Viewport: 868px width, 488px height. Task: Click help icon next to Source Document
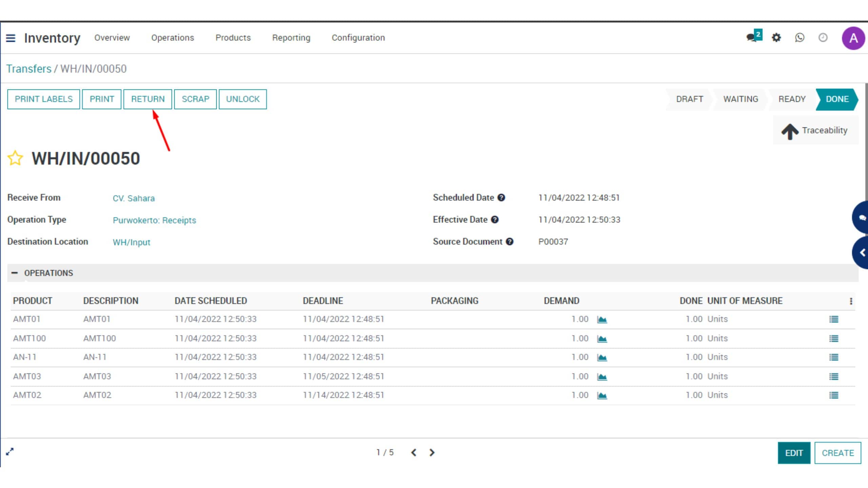click(x=510, y=242)
